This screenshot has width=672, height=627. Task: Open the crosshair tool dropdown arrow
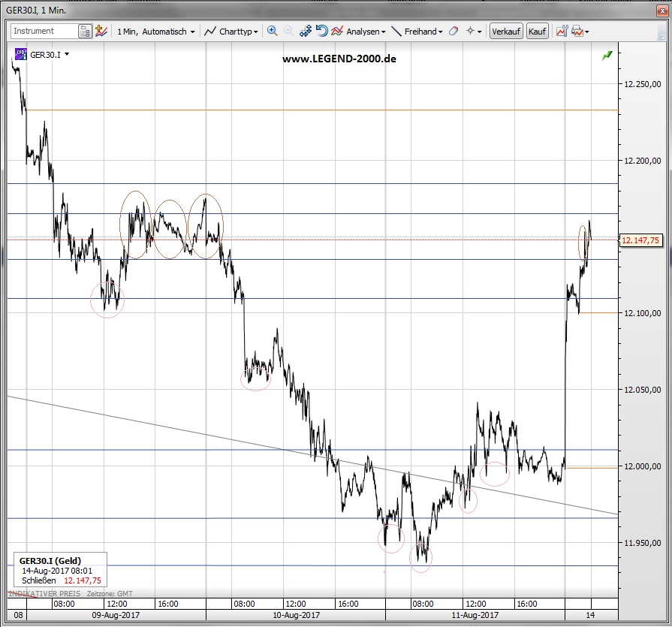tap(479, 32)
